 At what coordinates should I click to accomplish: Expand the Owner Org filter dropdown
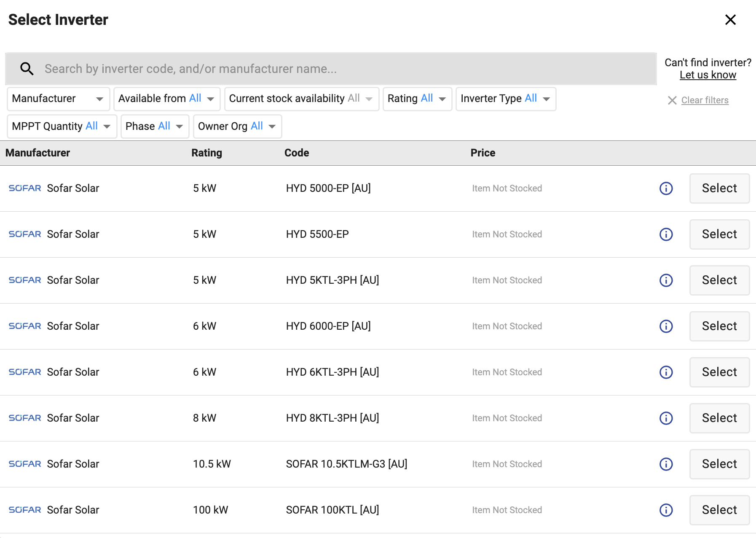(237, 126)
